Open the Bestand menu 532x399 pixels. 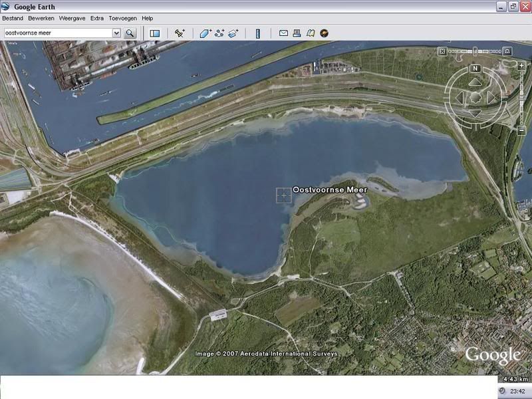tap(13, 18)
